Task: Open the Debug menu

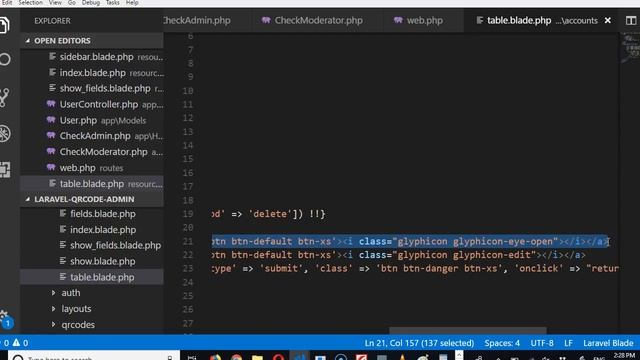Action: (91, 3)
